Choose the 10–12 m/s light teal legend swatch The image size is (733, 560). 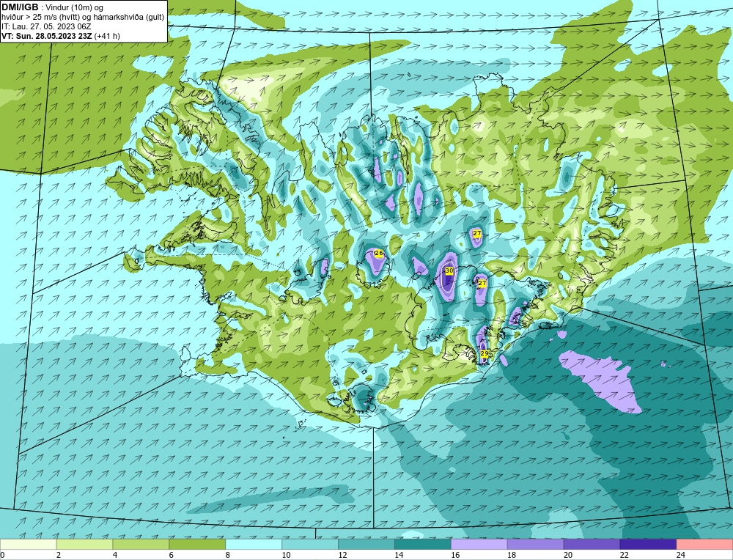pos(310,544)
